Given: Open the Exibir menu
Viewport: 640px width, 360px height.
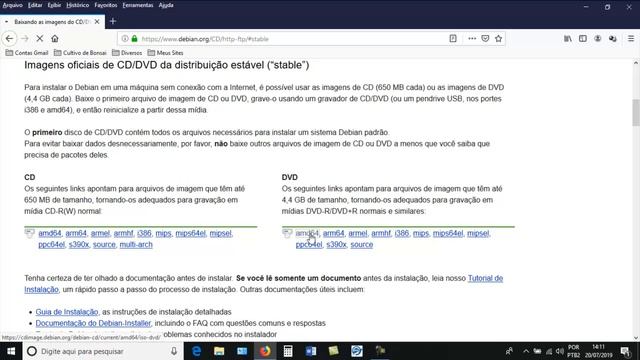Looking at the screenshot, I should [x=54, y=5].
